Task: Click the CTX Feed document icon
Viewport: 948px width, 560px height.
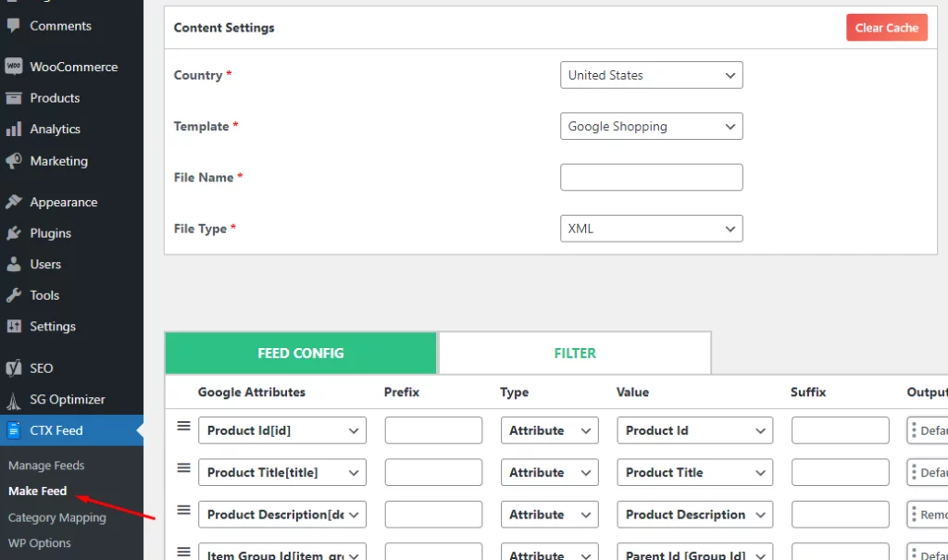Action: [13, 430]
